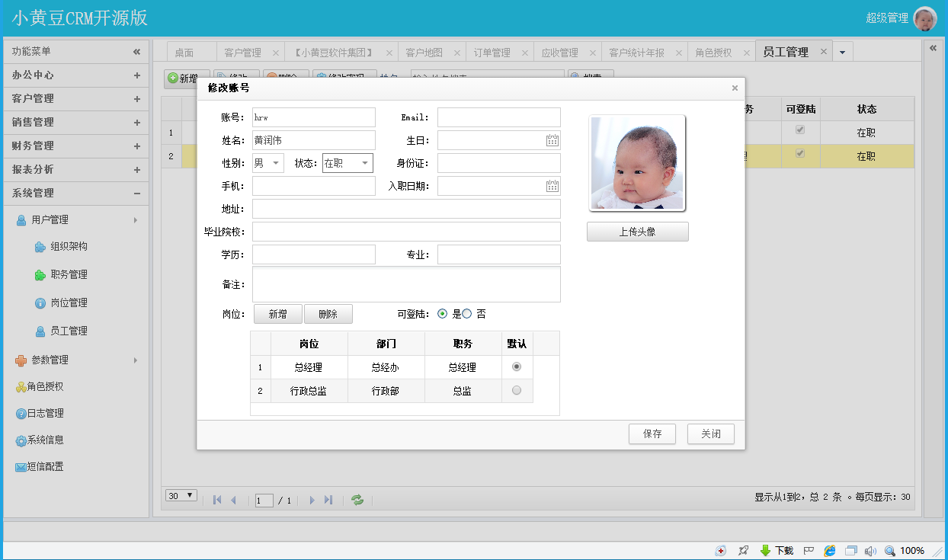The height and width of the screenshot is (560, 948).
Task: Go to next page in pager
Action: (x=312, y=500)
